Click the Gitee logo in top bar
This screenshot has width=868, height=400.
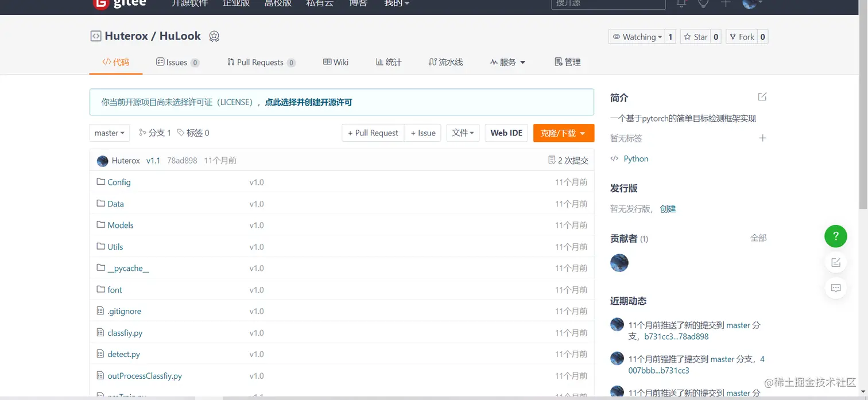click(119, 3)
